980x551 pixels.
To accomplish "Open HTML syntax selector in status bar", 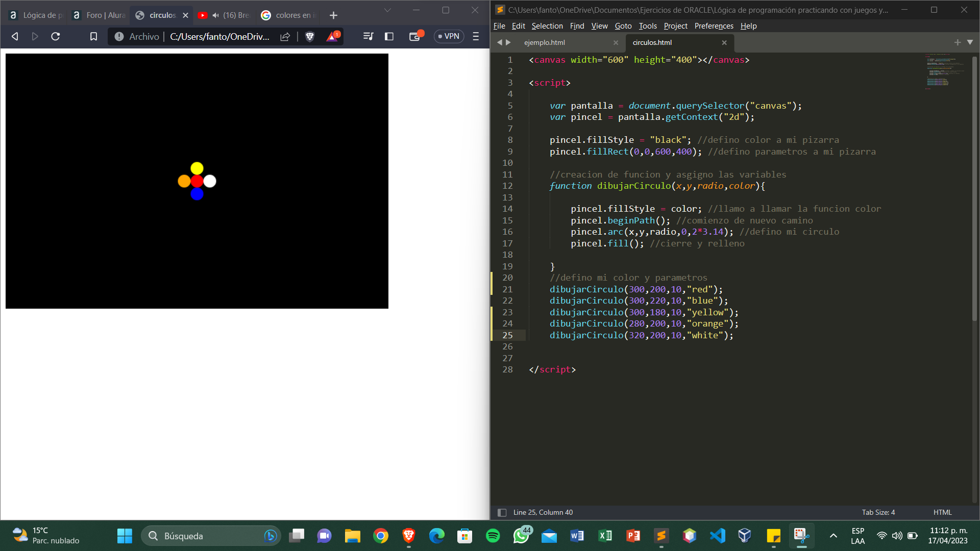I will point(942,512).
